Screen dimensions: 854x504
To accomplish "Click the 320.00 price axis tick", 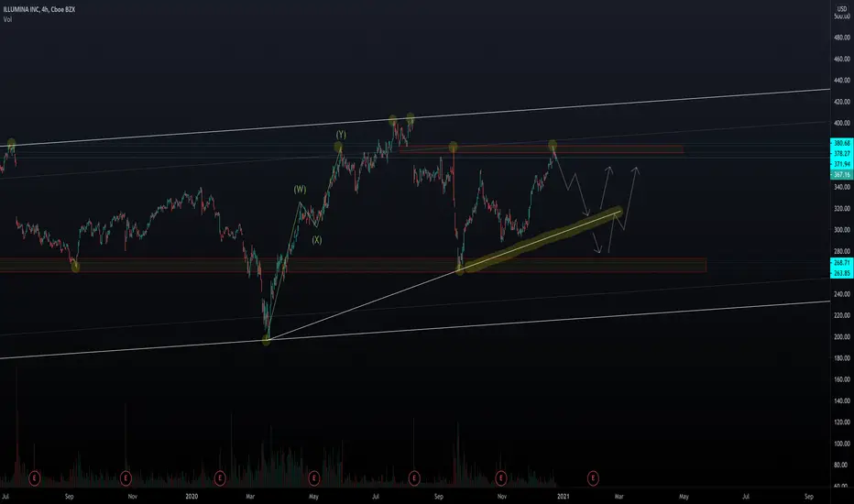I will click(842, 209).
